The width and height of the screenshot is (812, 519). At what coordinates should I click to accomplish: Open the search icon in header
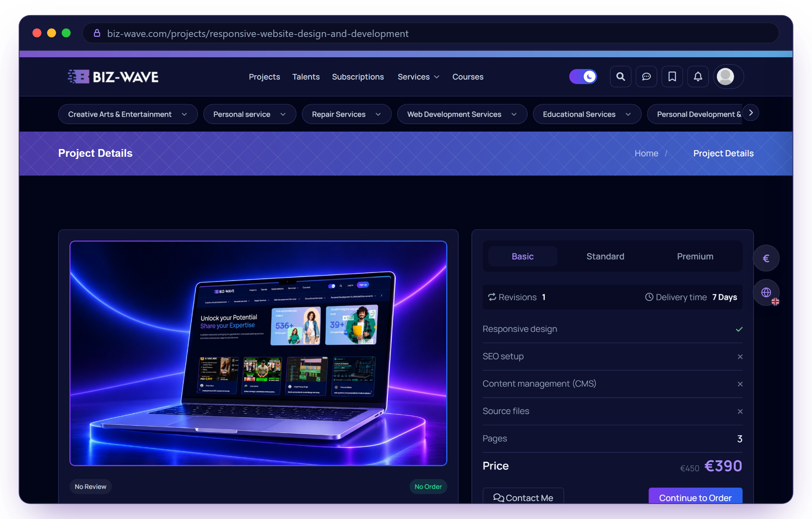[620, 76]
